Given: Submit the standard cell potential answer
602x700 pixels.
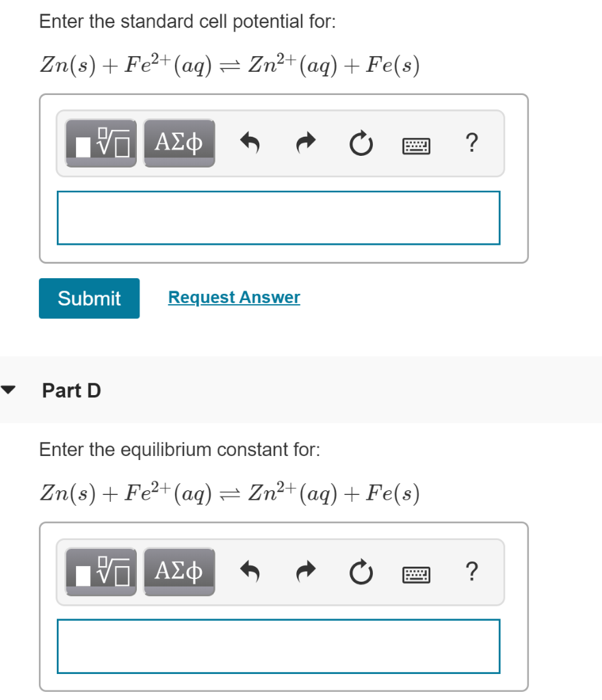Looking at the screenshot, I should (89, 298).
